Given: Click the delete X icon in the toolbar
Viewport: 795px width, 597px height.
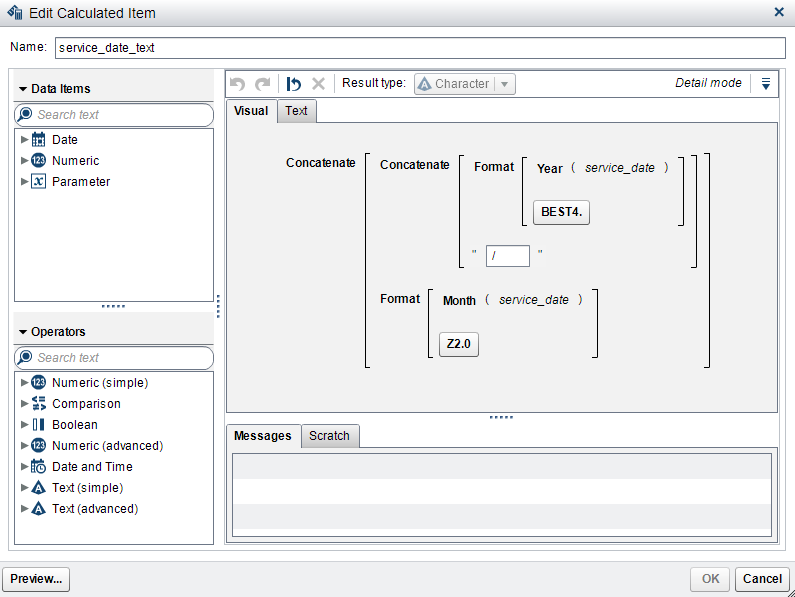Looking at the screenshot, I should point(319,84).
